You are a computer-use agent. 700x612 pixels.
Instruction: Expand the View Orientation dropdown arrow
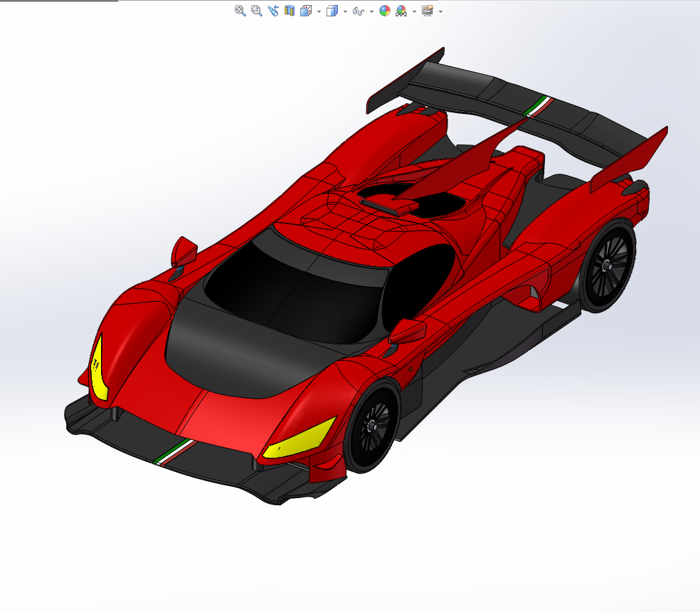click(x=319, y=11)
